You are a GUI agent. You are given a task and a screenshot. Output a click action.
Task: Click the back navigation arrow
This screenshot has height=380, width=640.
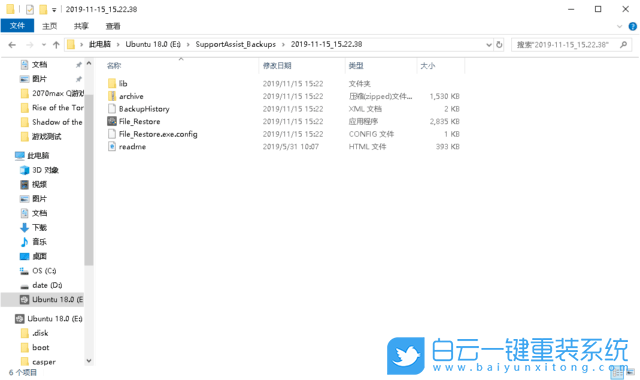pyautogui.click(x=12, y=44)
